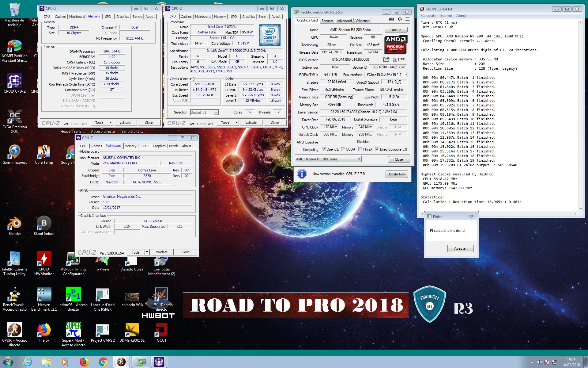Open prime95 shortcut desktop icon
This screenshot has width=588, height=368.
pyautogui.click(x=73, y=299)
